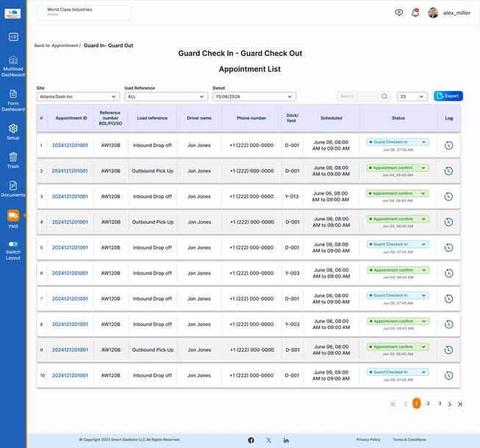This screenshot has height=448, width=480.
Task: Open Terms & Conditions link
Action: click(x=409, y=439)
